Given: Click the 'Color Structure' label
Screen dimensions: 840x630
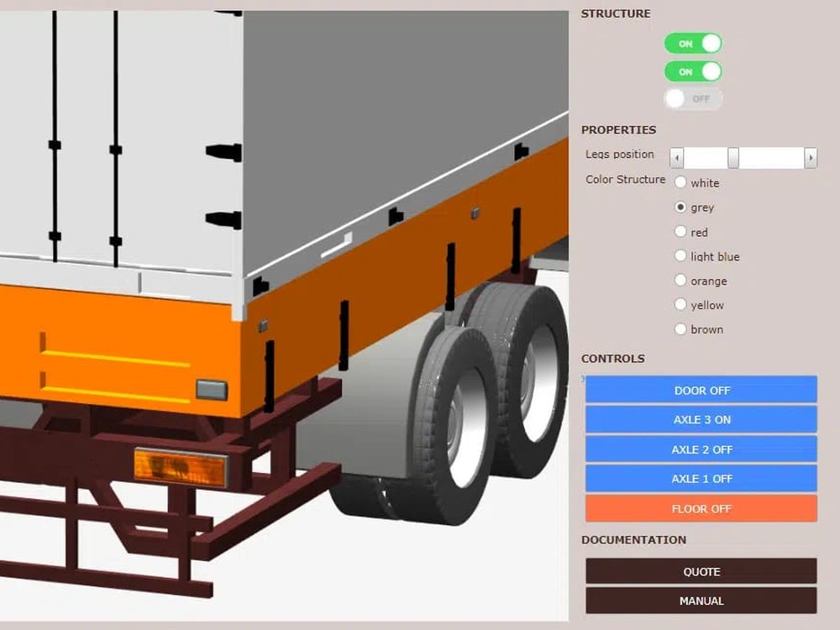Looking at the screenshot, I should tap(625, 180).
